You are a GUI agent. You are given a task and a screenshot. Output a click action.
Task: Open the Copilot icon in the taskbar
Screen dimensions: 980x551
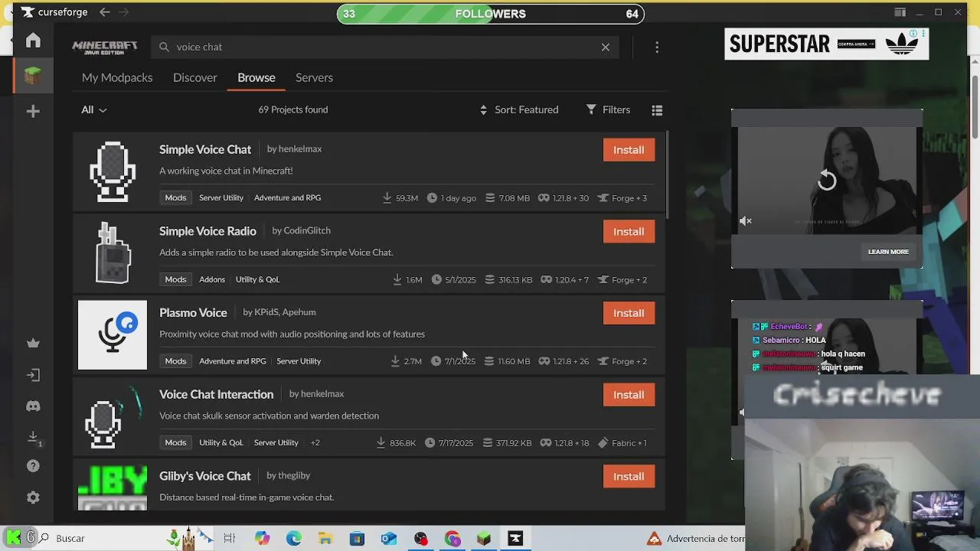tap(262, 539)
